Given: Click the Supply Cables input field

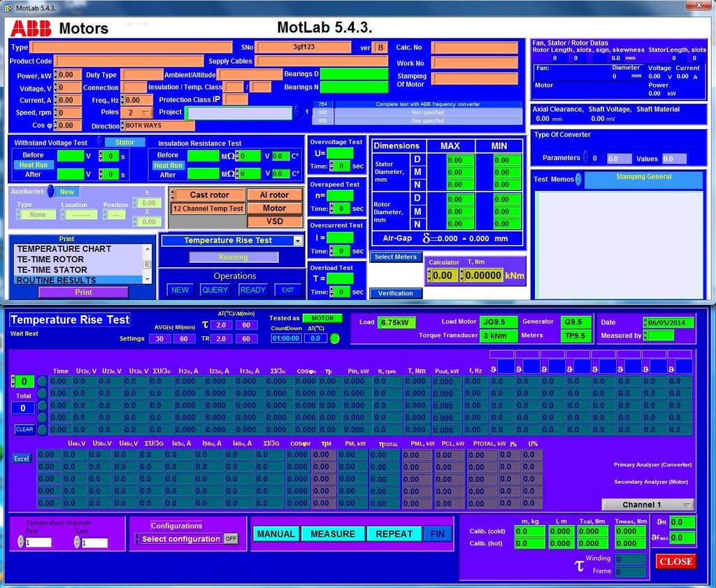Looking at the screenshot, I should point(322,61).
